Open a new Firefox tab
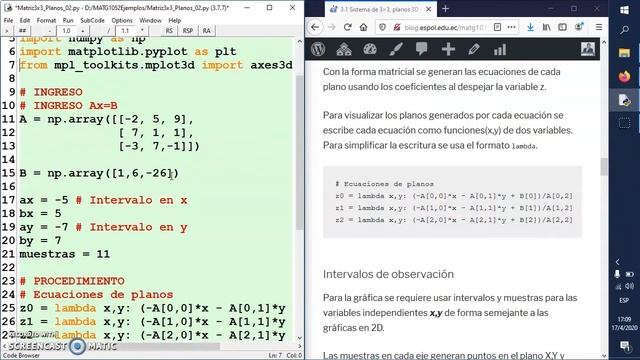 [x=445, y=9]
